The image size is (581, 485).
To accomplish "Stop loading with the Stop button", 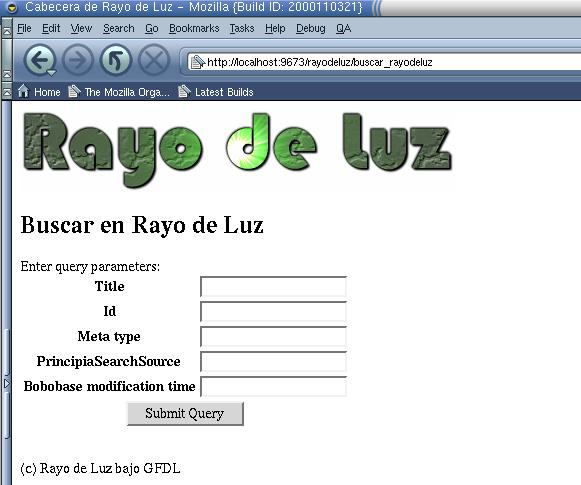I will point(154,60).
